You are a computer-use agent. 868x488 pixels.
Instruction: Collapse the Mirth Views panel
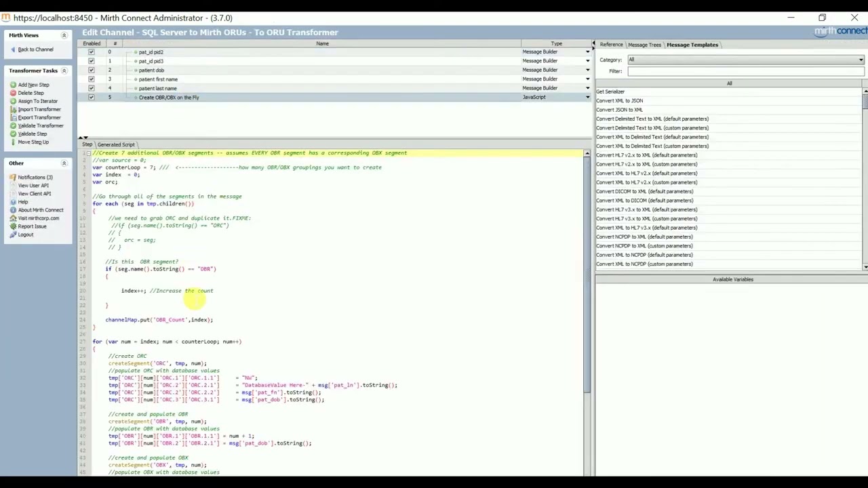click(64, 35)
